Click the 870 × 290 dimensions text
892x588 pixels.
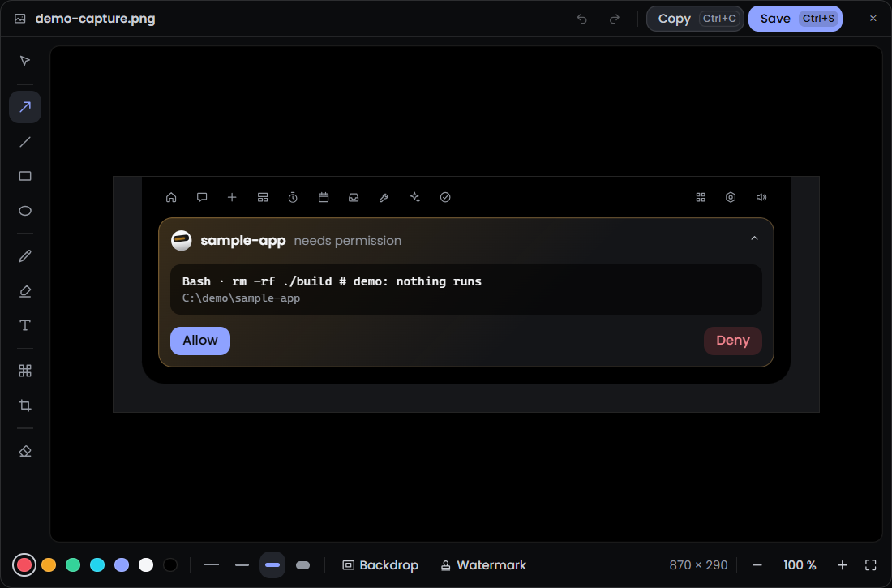click(698, 565)
